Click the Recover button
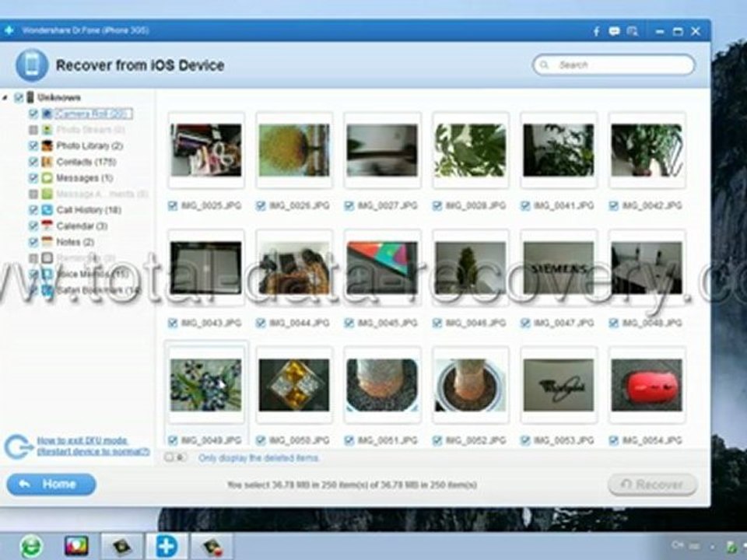 [x=653, y=485]
